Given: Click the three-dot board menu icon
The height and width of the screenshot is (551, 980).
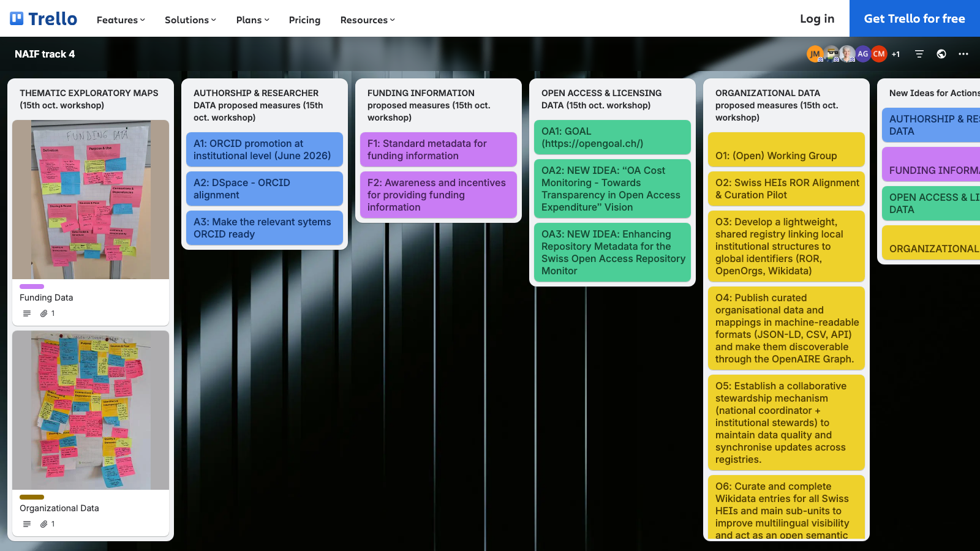Looking at the screenshot, I should (x=963, y=54).
